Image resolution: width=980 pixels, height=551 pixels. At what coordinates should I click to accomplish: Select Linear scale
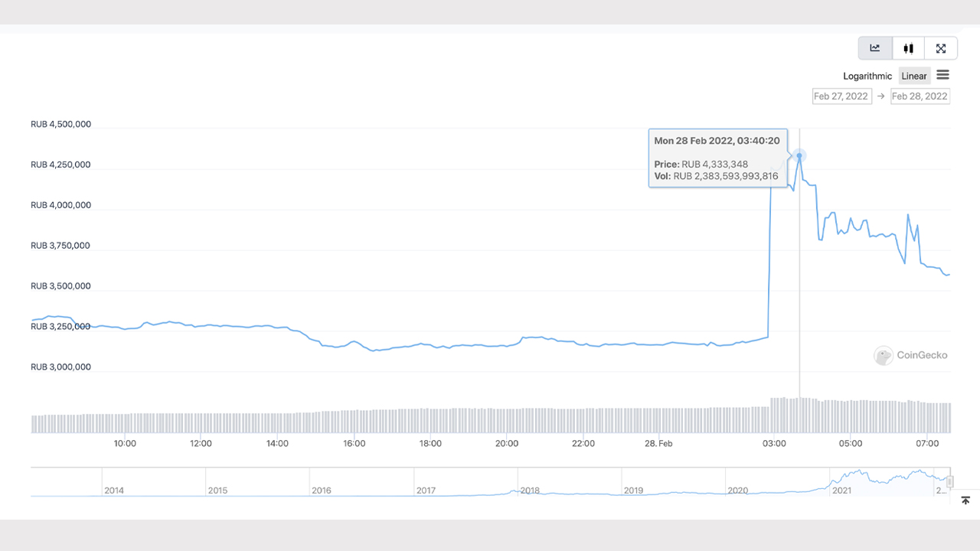[x=914, y=76]
